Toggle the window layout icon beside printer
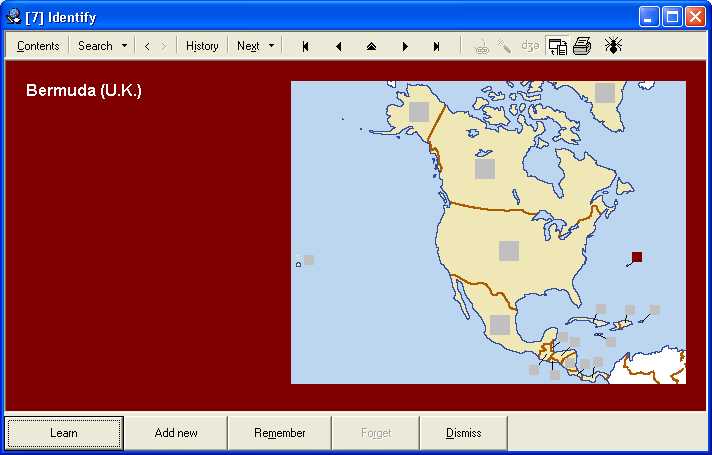This screenshot has height=455, width=712. tap(556, 46)
